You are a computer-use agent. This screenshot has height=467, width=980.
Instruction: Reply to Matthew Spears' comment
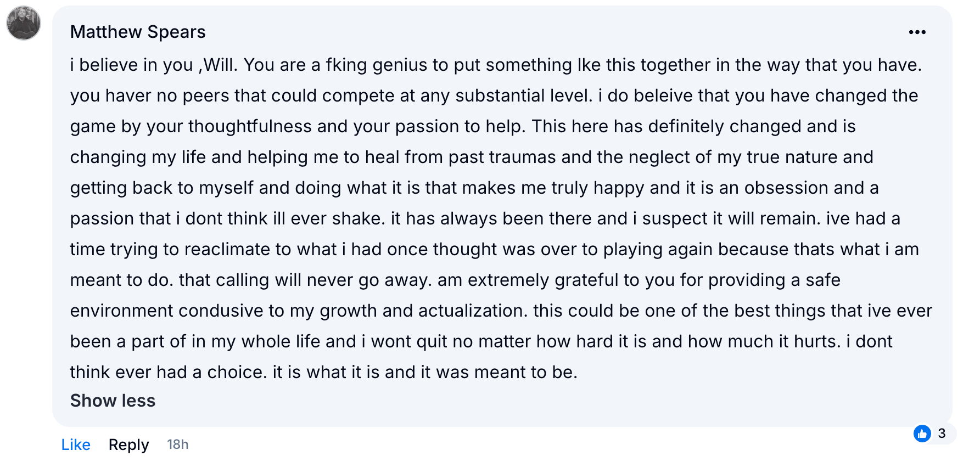128,445
